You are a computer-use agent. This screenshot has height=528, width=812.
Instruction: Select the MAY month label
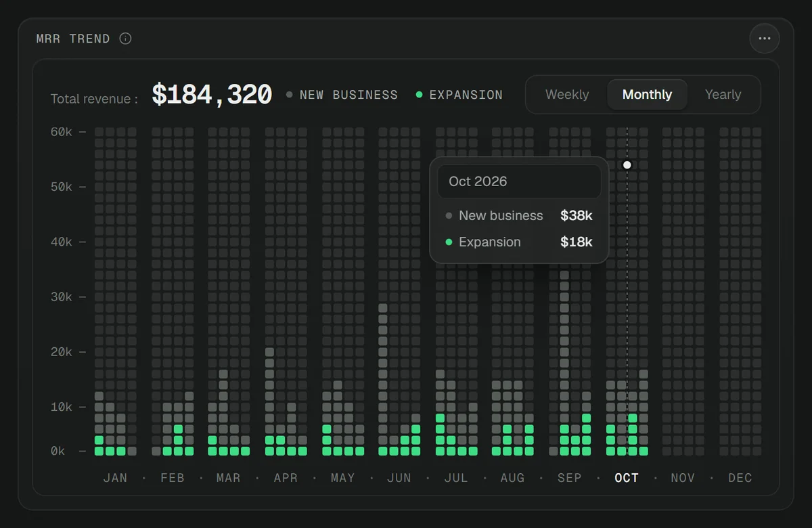coord(342,478)
